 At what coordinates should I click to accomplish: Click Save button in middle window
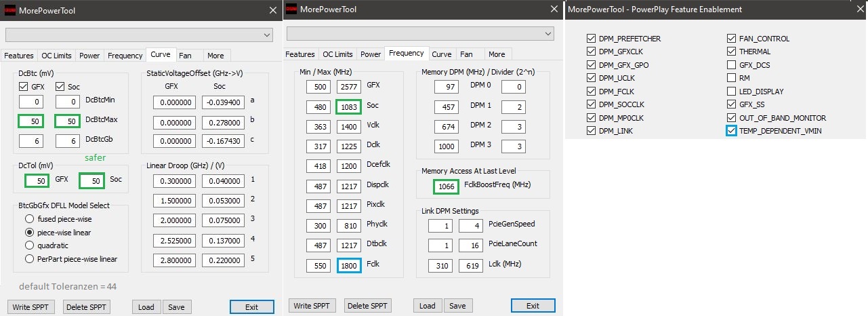(457, 306)
